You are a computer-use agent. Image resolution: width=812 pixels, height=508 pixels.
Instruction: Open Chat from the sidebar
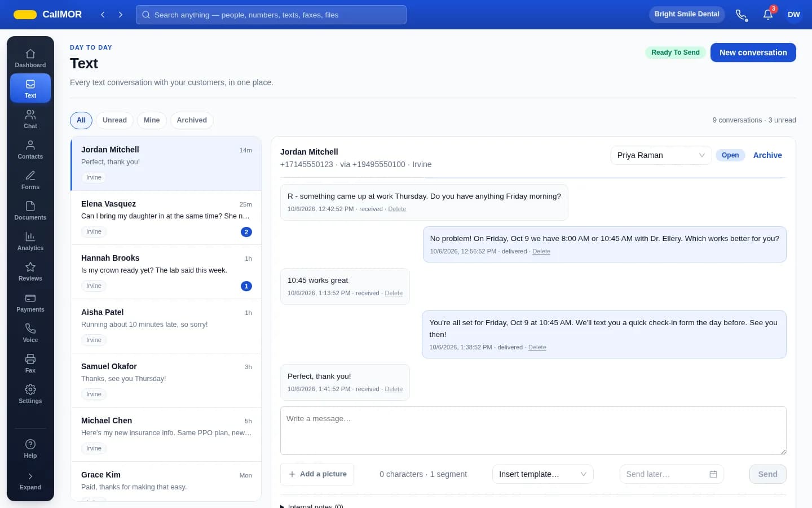(30, 119)
